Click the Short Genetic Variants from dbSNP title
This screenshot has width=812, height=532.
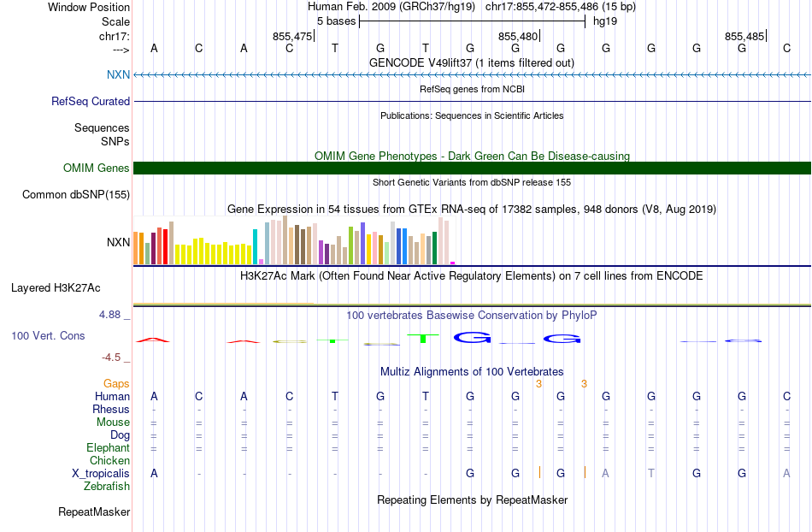click(x=472, y=182)
